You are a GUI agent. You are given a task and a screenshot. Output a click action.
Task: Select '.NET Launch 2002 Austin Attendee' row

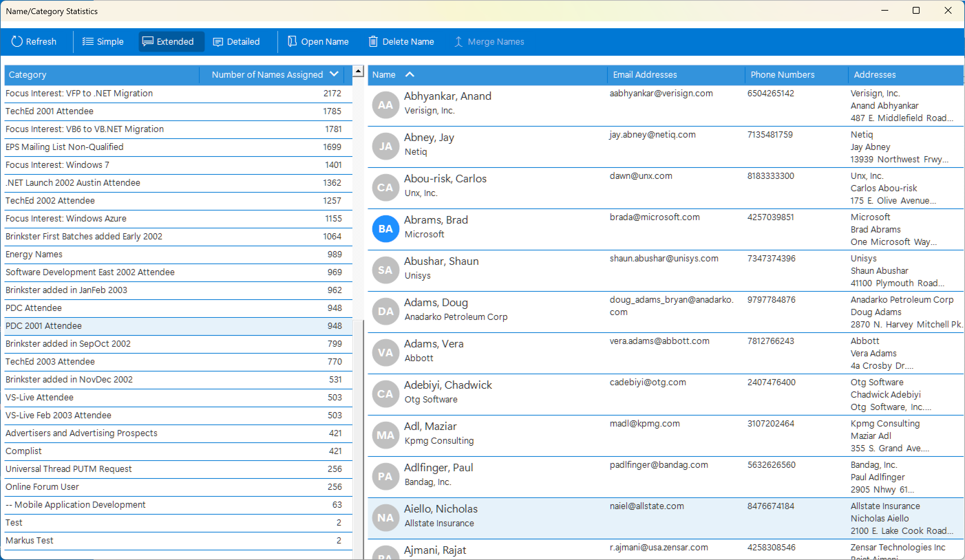click(x=178, y=183)
